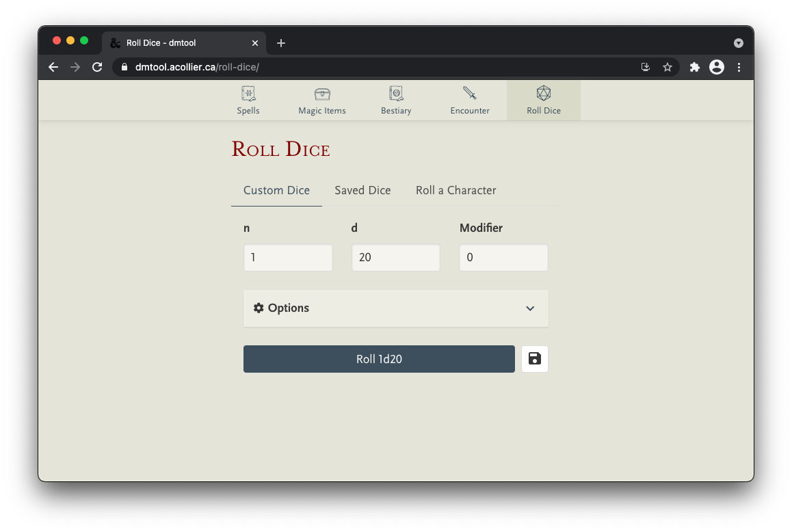This screenshot has width=792, height=532.
Task: Go back with browser back arrow
Action: [53, 67]
